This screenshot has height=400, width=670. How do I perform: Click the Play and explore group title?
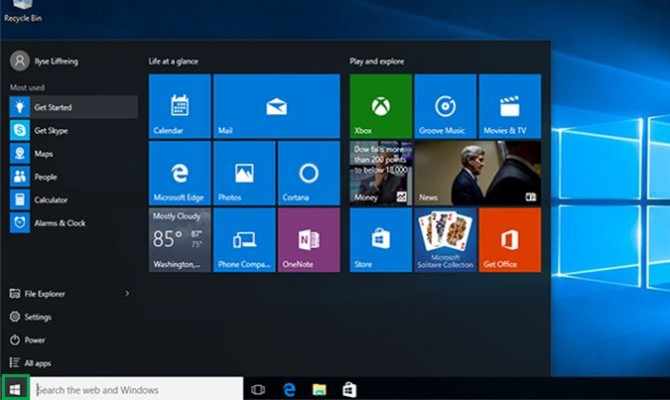tap(377, 61)
